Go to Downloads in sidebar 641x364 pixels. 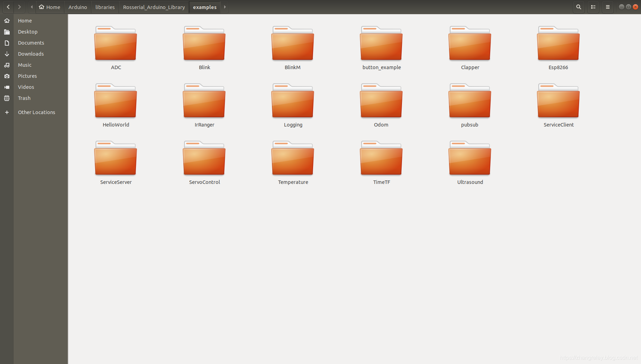[x=34, y=54]
